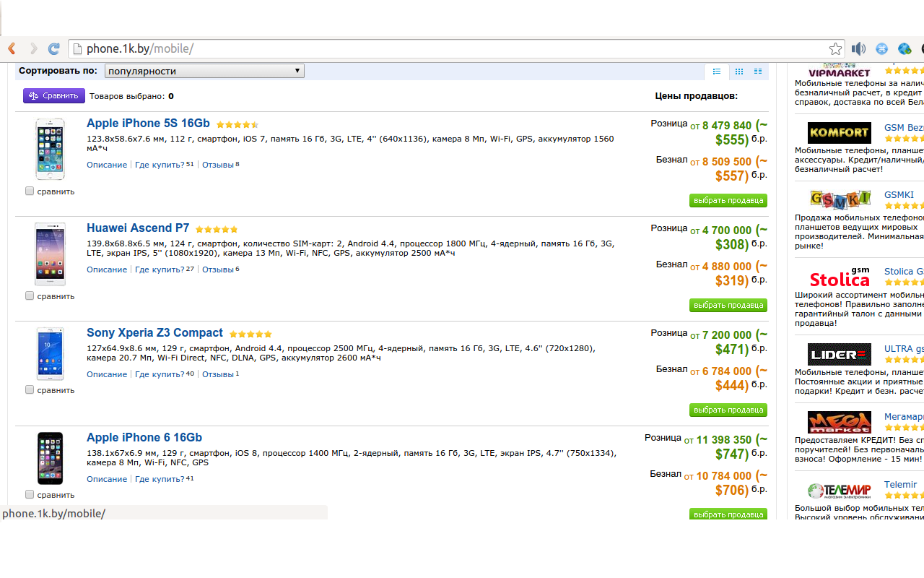The image size is (924, 578).
Task: Open Где купить link for iPhone 5S
Action: click(160, 165)
